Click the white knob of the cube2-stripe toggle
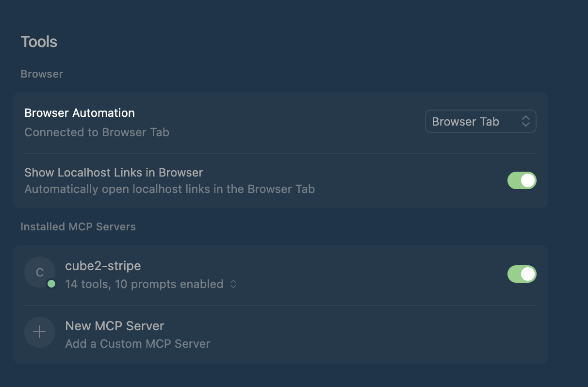Viewport: 588px width, 387px height. pos(528,274)
